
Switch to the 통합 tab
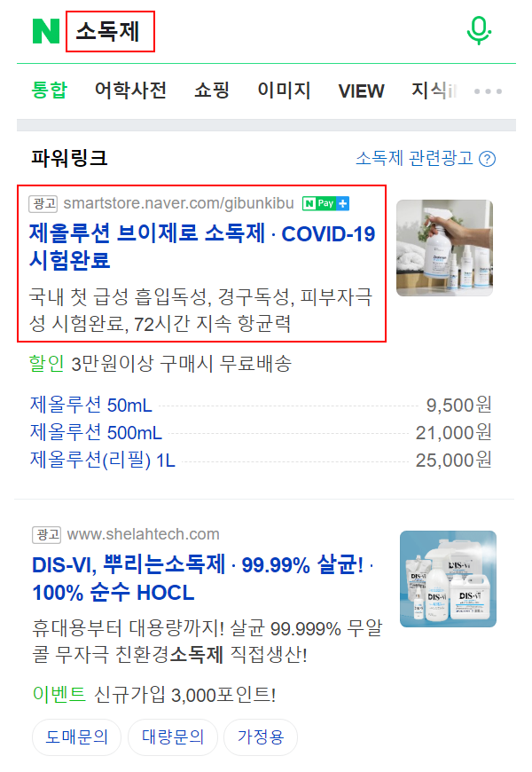49,91
